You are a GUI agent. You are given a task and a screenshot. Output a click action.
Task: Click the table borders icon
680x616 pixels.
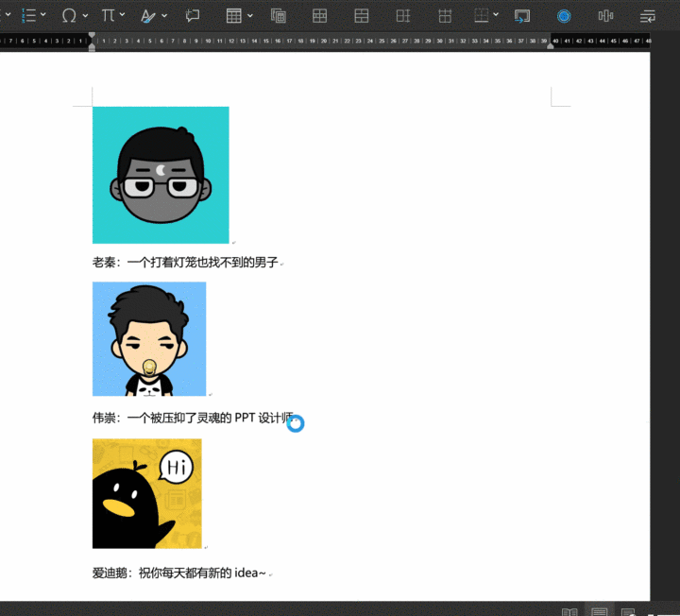click(482, 16)
